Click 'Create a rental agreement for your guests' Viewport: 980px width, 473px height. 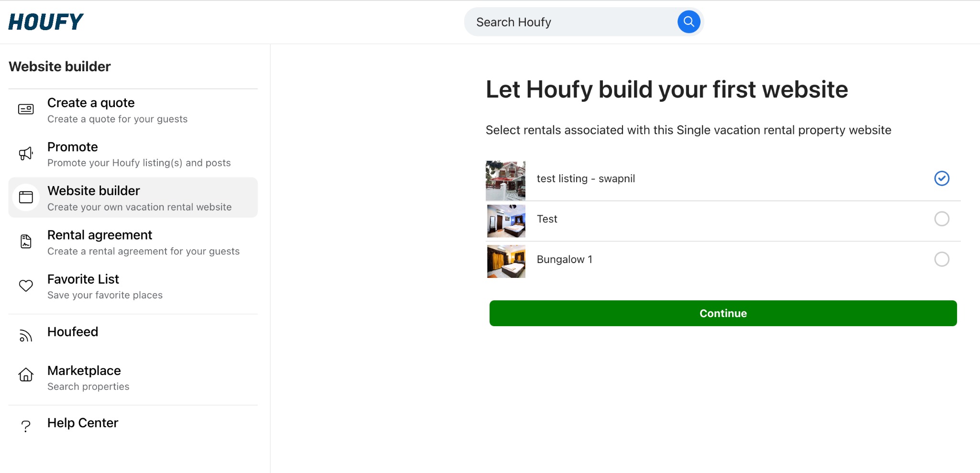pyautogui.click(x=143, y=251)
